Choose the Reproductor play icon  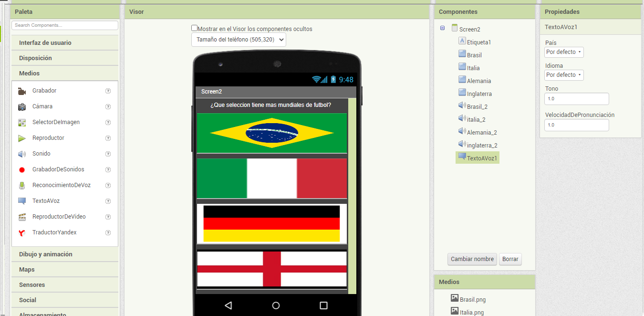pyautogui.click(x=22, y=138)
